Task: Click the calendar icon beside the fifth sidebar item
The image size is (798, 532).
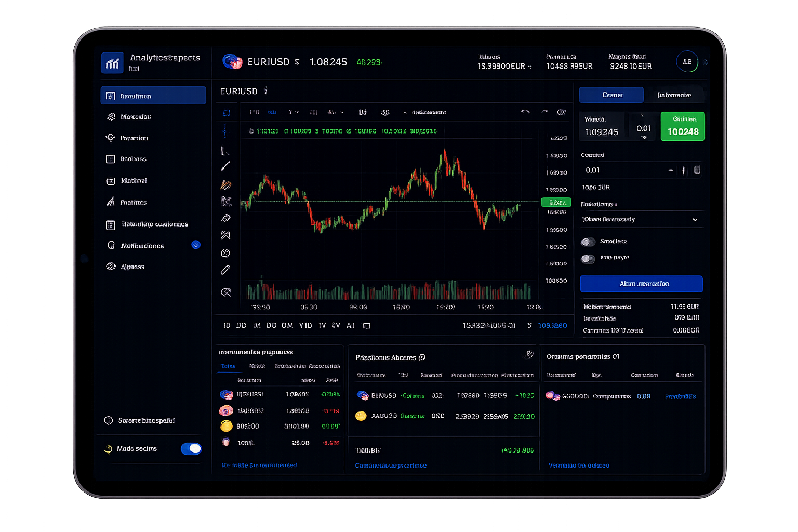Action: (x=110, y=181)
